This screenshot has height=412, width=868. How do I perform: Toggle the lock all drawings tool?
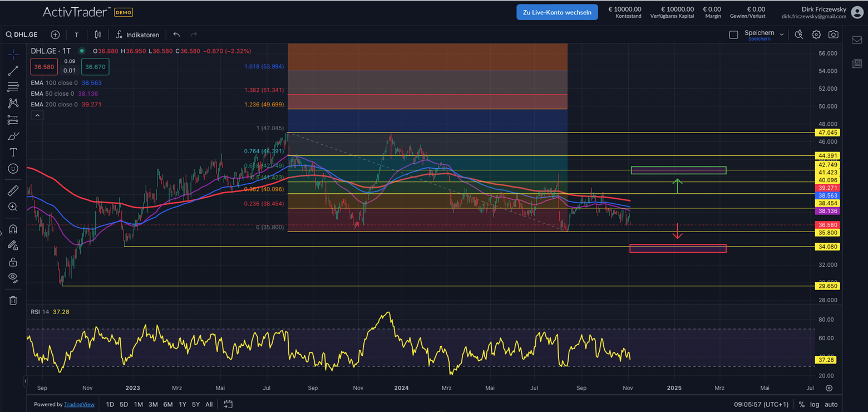point(13,262)
